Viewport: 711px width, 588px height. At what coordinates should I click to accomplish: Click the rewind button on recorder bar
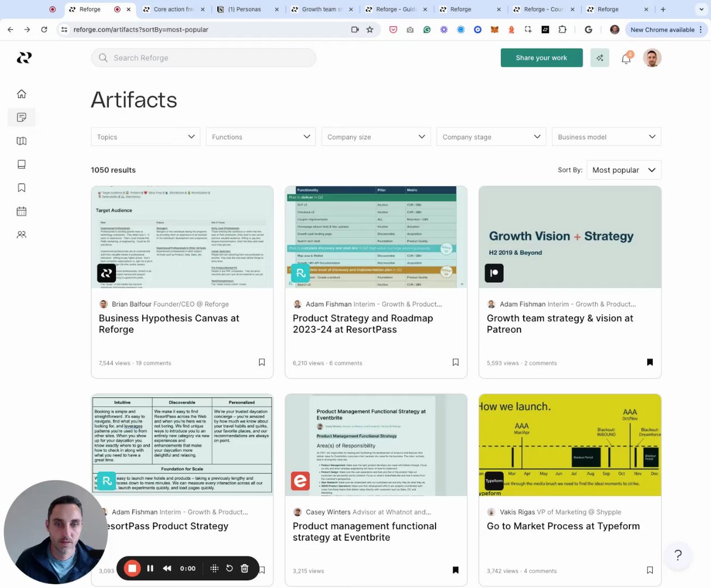(167, 568)
